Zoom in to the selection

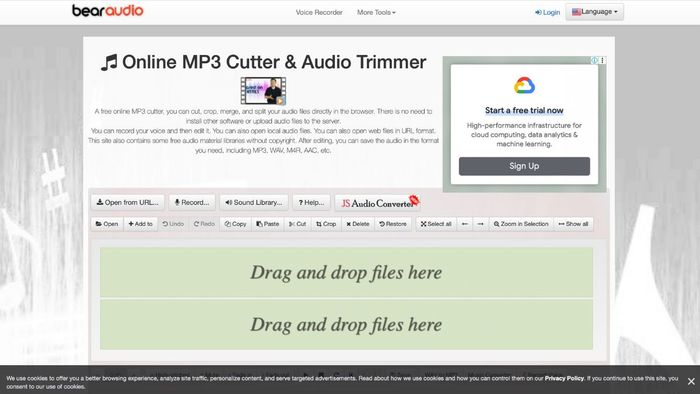[x=521, y=224]
